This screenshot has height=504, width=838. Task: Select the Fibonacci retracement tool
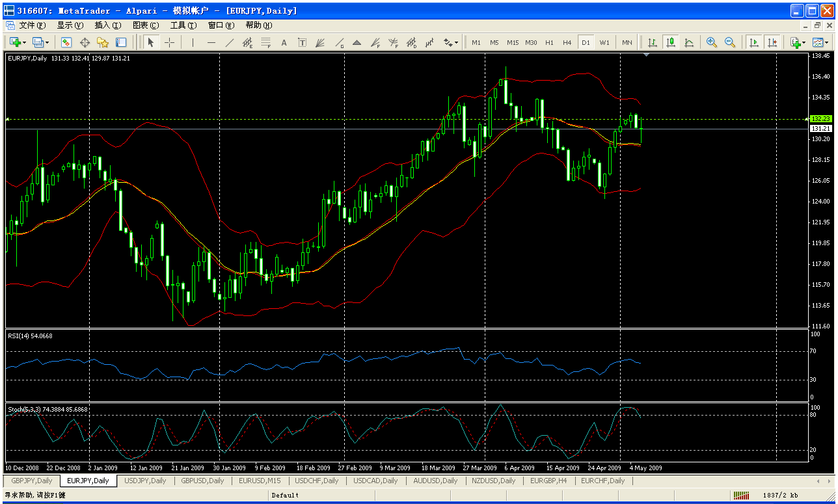(x=265, y=42)
